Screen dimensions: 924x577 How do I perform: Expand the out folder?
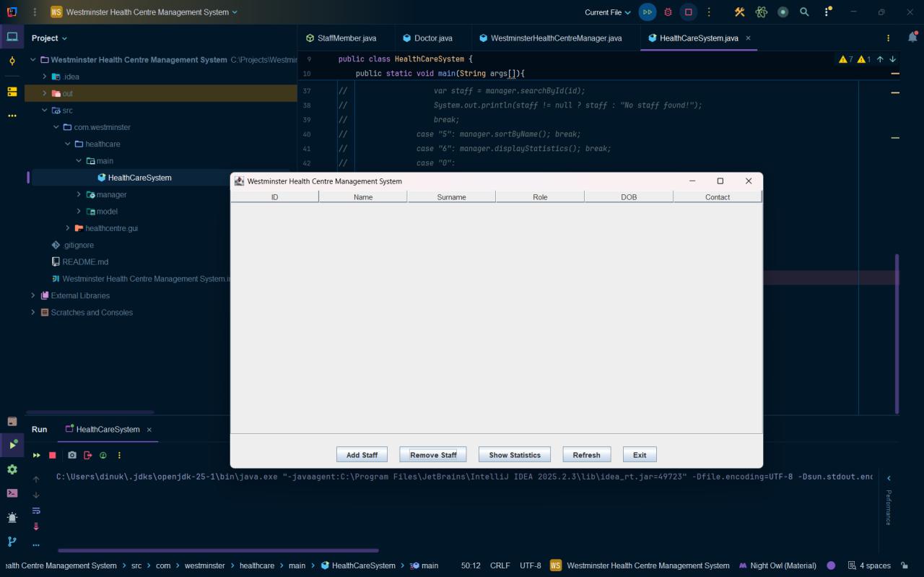(45, 93)
